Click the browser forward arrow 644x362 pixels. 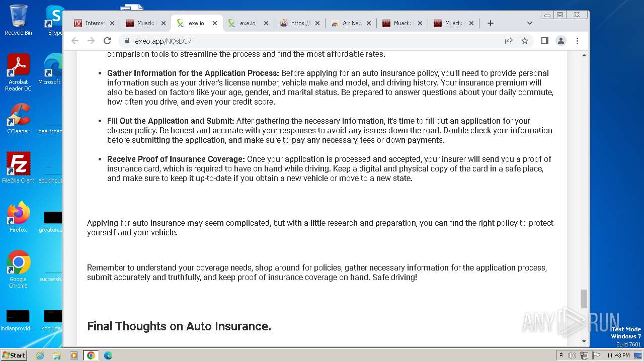click(x=91, y=41)
